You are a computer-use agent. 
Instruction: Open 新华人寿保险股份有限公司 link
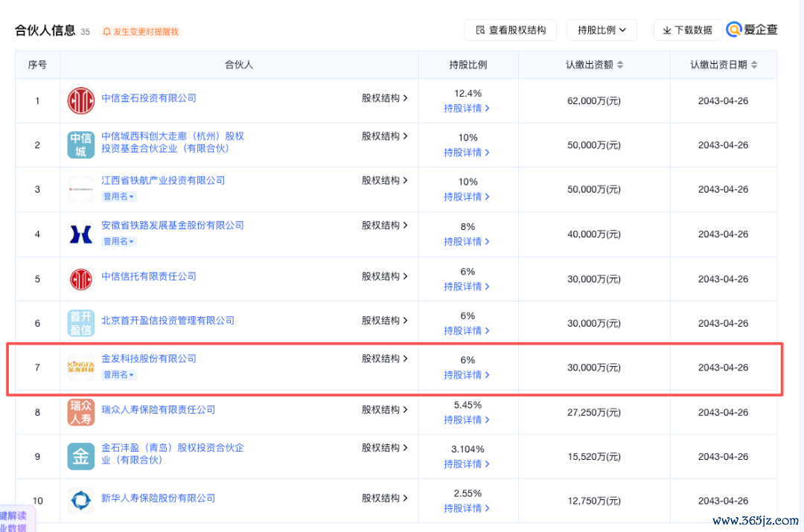tap(159, 498)
